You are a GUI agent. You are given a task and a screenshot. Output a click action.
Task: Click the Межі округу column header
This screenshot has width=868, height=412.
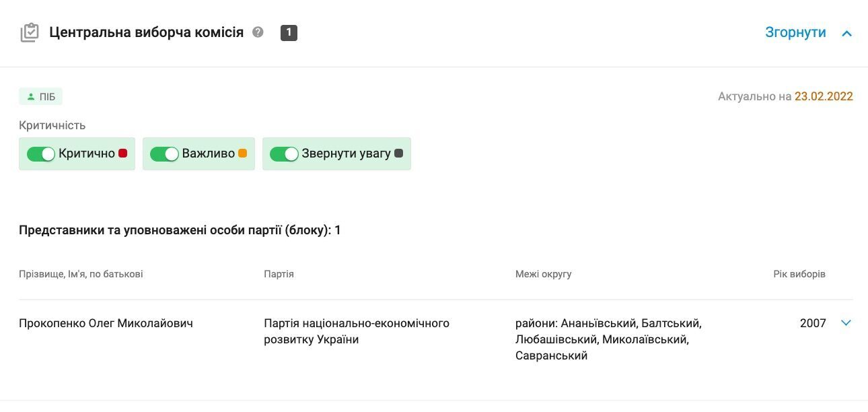(544, 274)
